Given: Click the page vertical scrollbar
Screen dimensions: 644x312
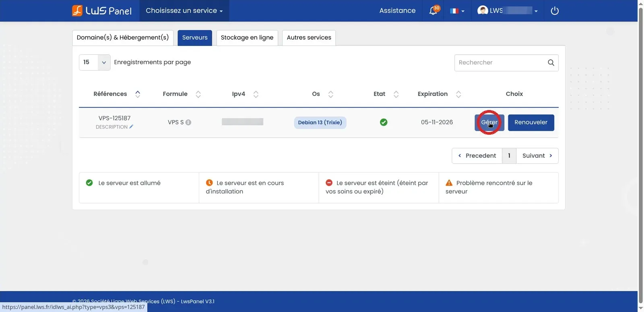Looking at the screenshot, I should coord(641,156).
